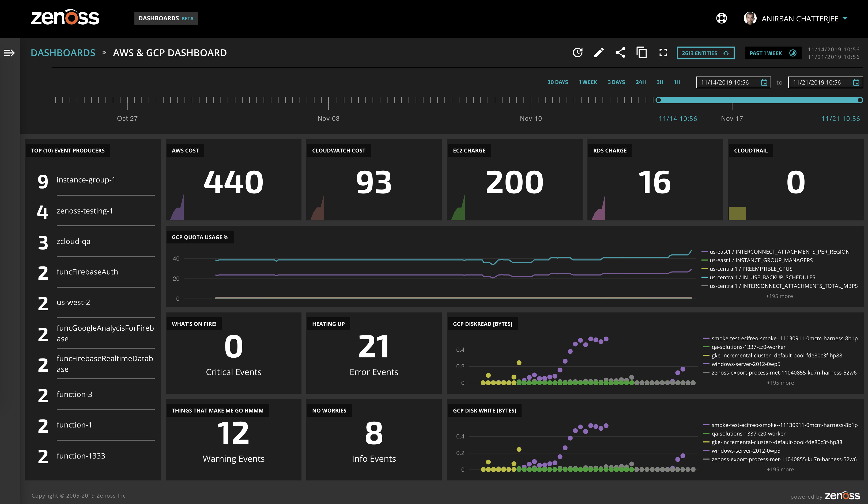This screenshot has height=504, width=868.
Task: Expand +195 more in the GCP Quota Usage legend
Action: click(x=779, y=296)
